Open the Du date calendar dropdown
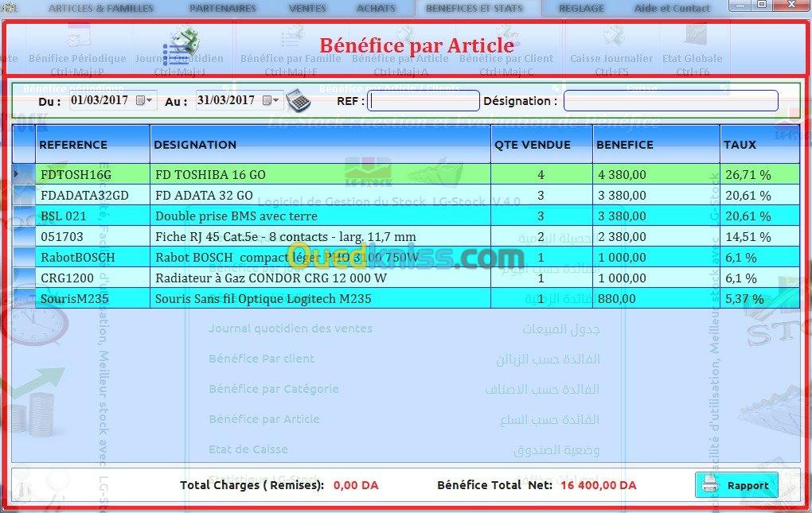812x513 pixels. pos(144,100)
